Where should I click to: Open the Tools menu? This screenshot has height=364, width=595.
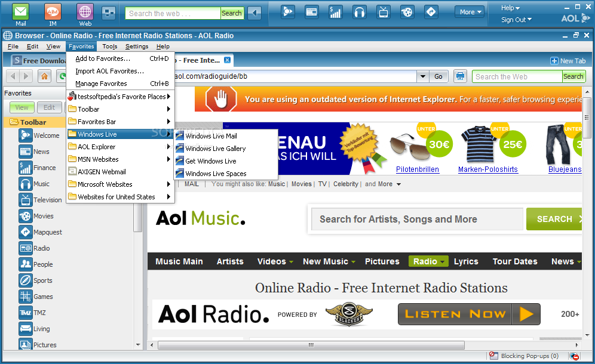110,47
